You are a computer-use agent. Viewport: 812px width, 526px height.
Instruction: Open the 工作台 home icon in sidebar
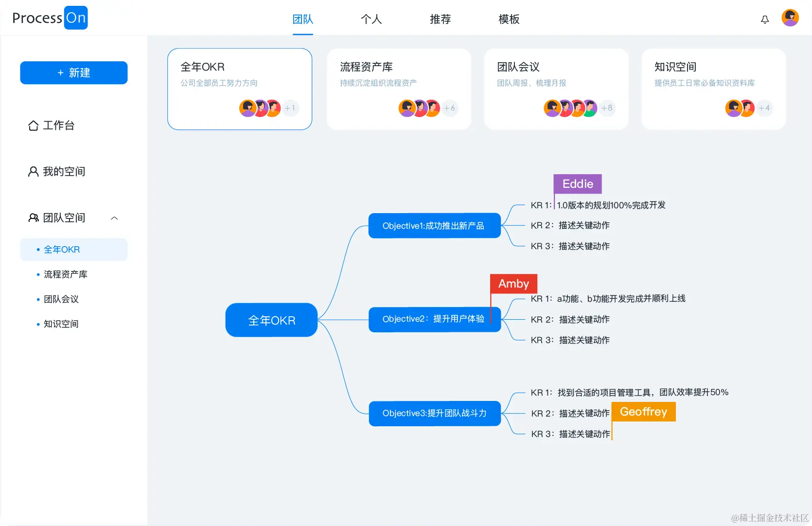33,125
